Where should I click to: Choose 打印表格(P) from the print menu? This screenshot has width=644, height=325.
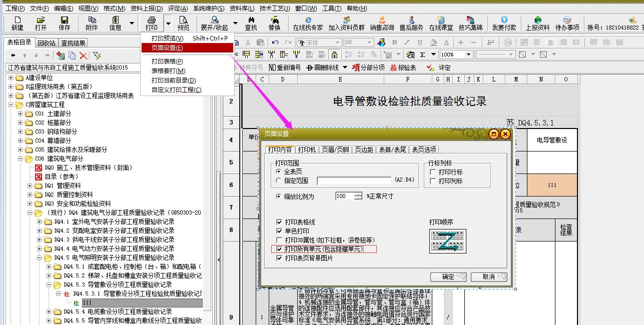click(167, 61)
